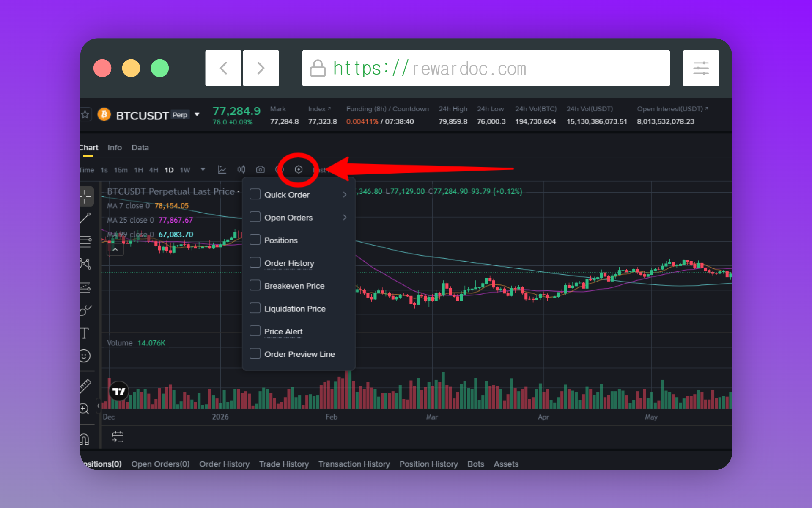Image resolution: width=812 pixels, height=508 pixels.
Task: Expand the BTCUSDT Perp pair dropdown arrow
Action: pos(197,115)
